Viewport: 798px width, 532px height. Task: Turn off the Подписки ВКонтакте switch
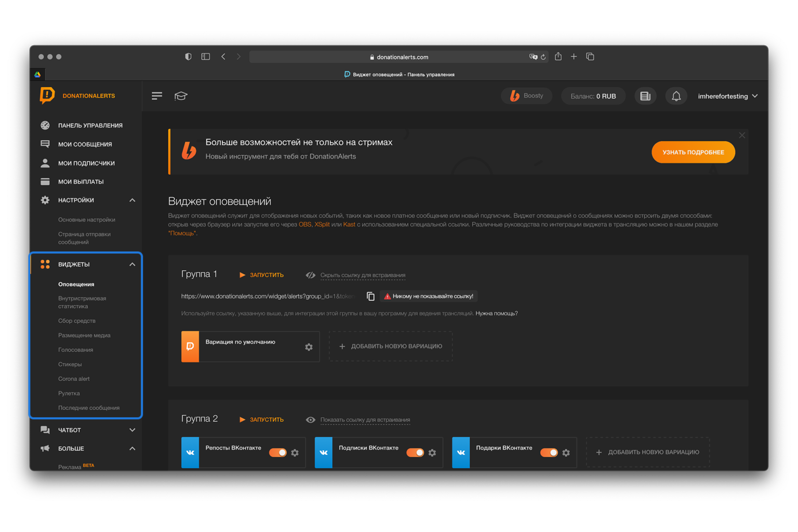click(415, 453)
